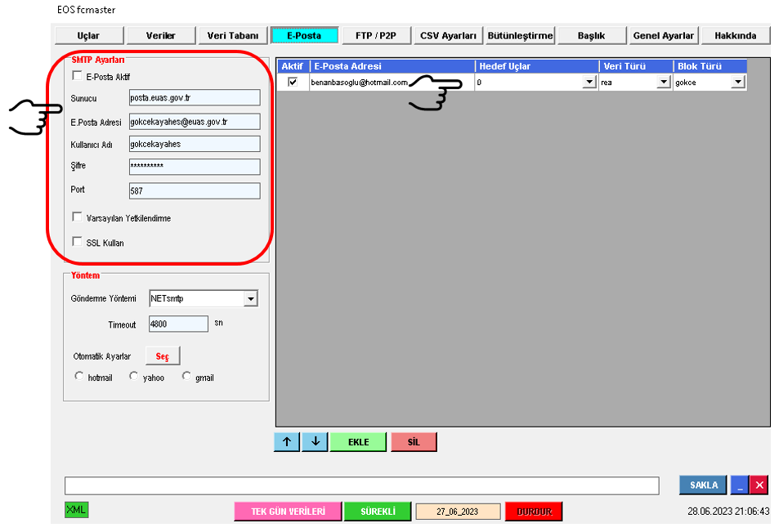Open the Veriler tab

[x=161, y=36]
